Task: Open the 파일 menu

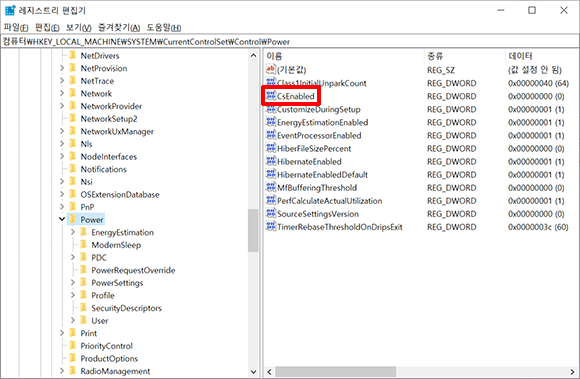Action: [16, 27]
